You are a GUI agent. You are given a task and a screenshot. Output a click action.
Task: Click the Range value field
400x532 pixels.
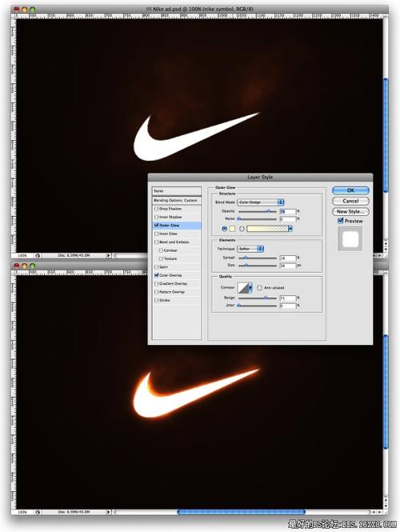point(288,298)
